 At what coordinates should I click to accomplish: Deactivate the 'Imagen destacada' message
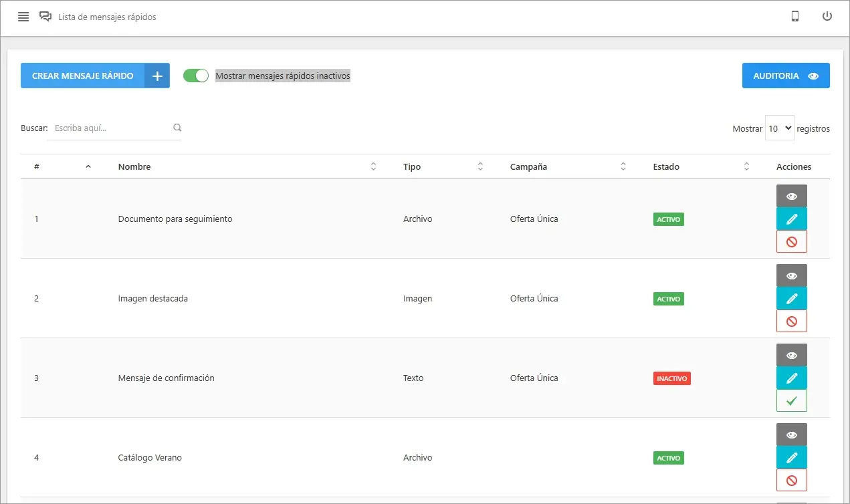coord(791,321)
